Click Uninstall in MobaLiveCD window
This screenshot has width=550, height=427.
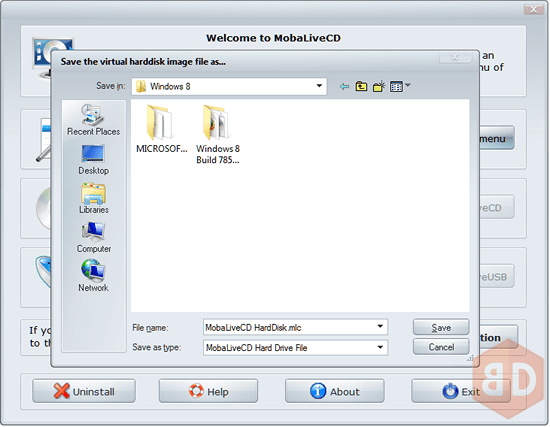pos(84,391)
